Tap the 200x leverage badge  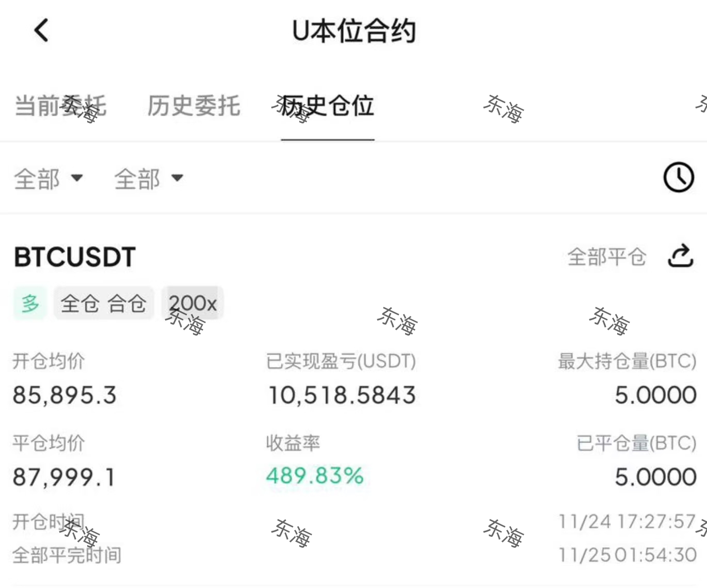[192, 303]
